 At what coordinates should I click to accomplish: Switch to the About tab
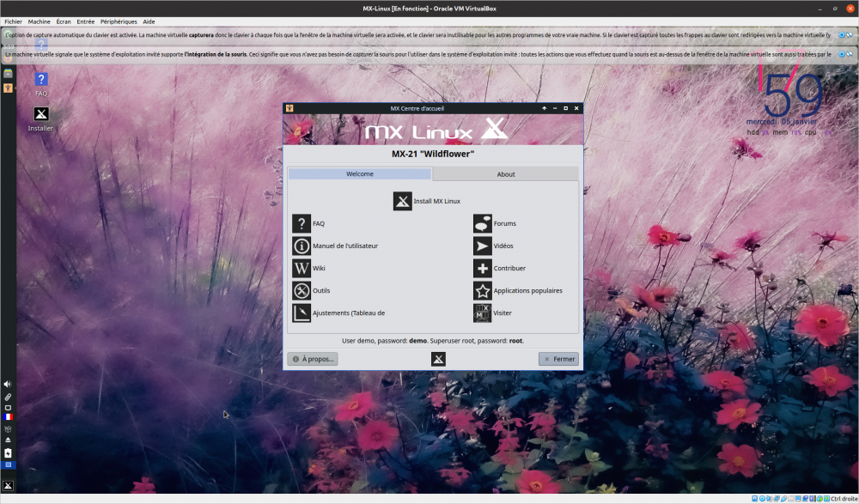click(x=506, y=174)
